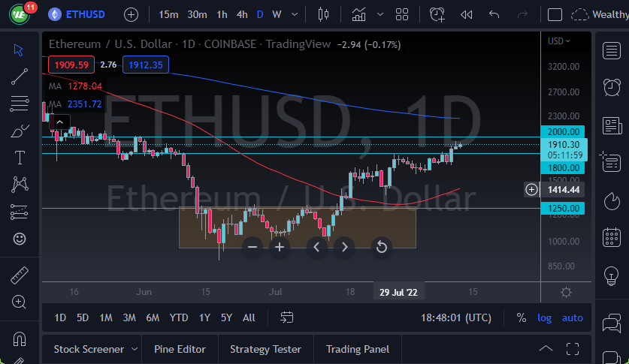The width and height of the screenshot is (629, 364).
Task: Redo the chart action
Action: click(522, 15)
